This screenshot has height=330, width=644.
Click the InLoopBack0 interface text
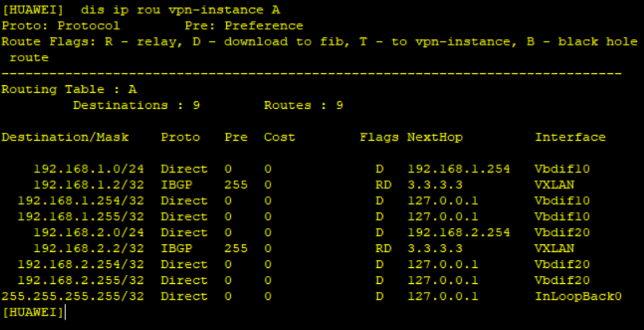point(578,297)
